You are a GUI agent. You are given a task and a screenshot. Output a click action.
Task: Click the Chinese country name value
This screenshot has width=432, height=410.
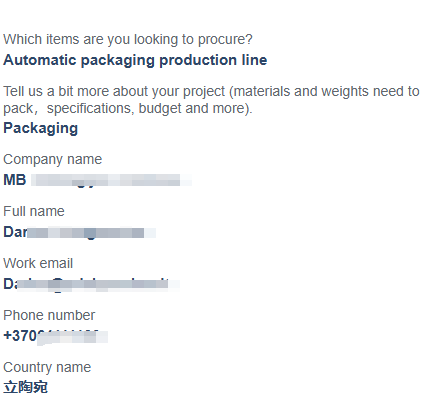(x=25, y=388)
